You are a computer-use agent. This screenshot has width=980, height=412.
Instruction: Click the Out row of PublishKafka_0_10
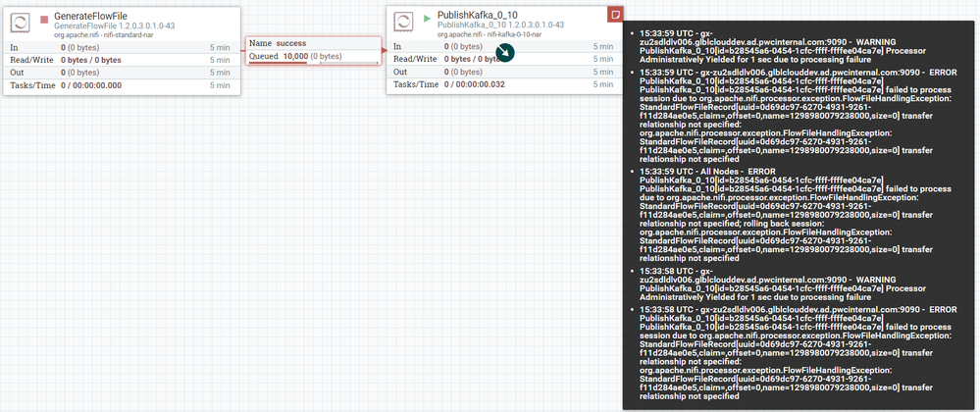point(504,72)
